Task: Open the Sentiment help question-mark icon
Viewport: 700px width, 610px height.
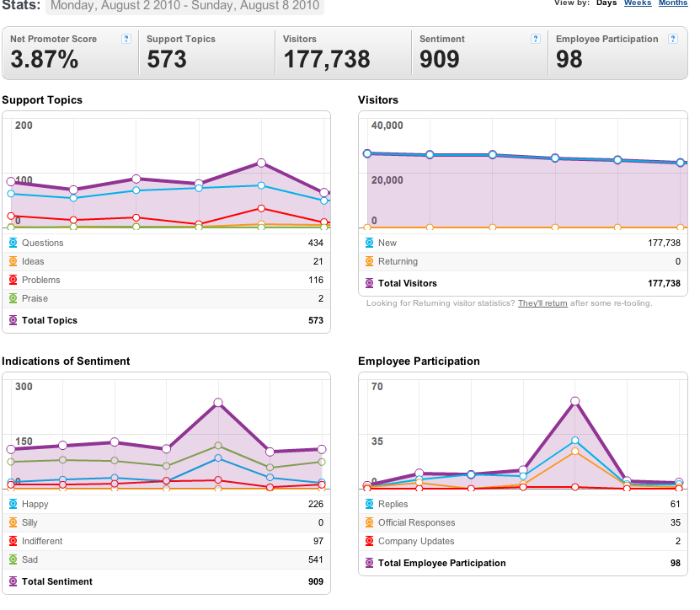Action: (x=536, y=39)
